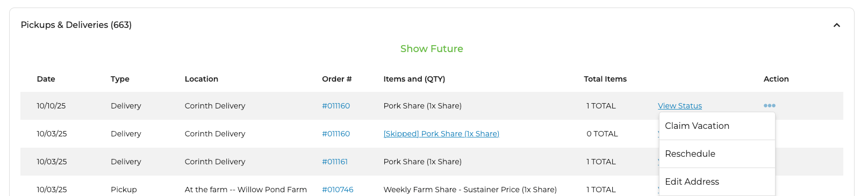Open order #011160 on skipped row
Image resolution: width=868 pixels, height=196 pixels.
336,134
